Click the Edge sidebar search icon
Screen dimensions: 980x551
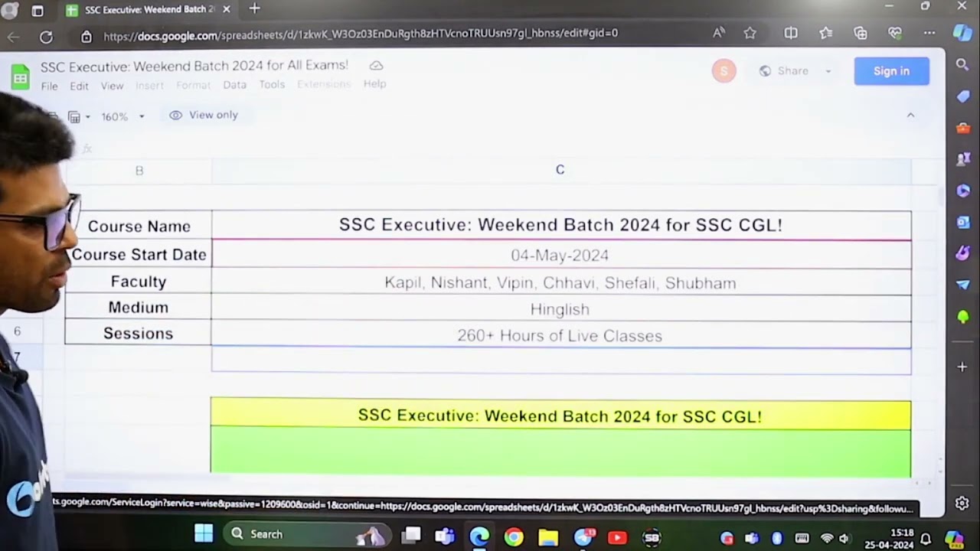[962, 65]
